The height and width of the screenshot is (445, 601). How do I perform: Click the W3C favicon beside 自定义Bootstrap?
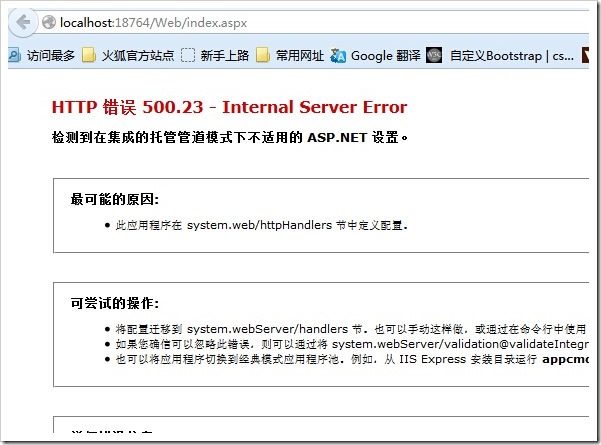click(434, 55)
